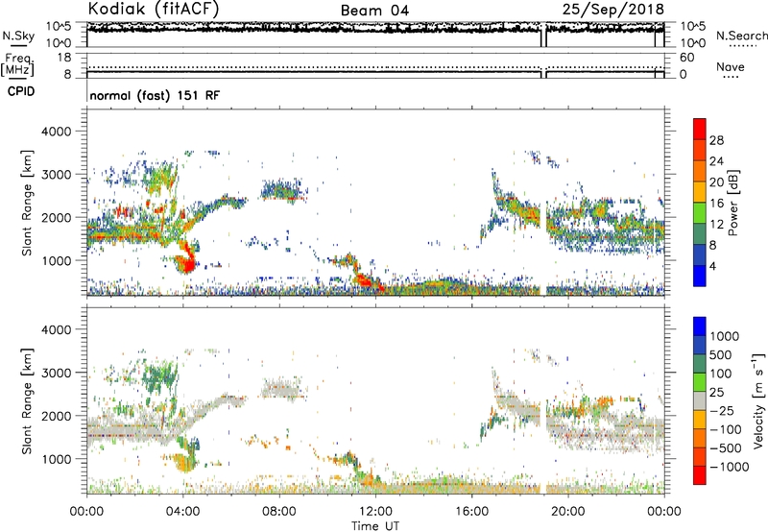
Task: Click the power colorbar value '28'
Action: click(716, 140)
